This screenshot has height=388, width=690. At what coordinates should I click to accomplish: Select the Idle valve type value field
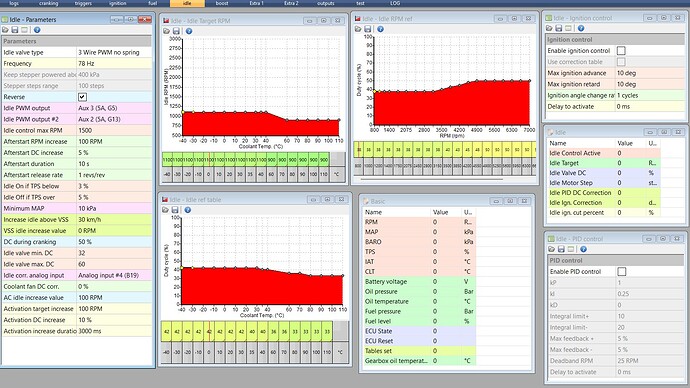click(114, 52)
